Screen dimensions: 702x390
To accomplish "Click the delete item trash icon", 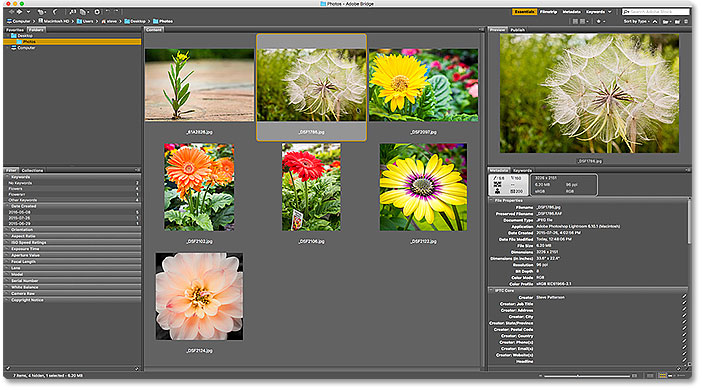I will point(686,21).
